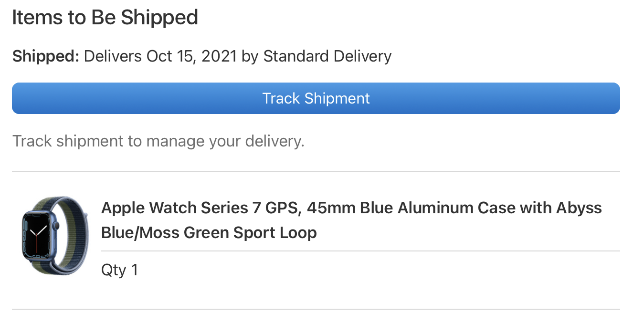This screenshot has height=313, width=644.
Task: Click the "Delivers Oct 15, 2021" date text
Action: pos(160,56)
